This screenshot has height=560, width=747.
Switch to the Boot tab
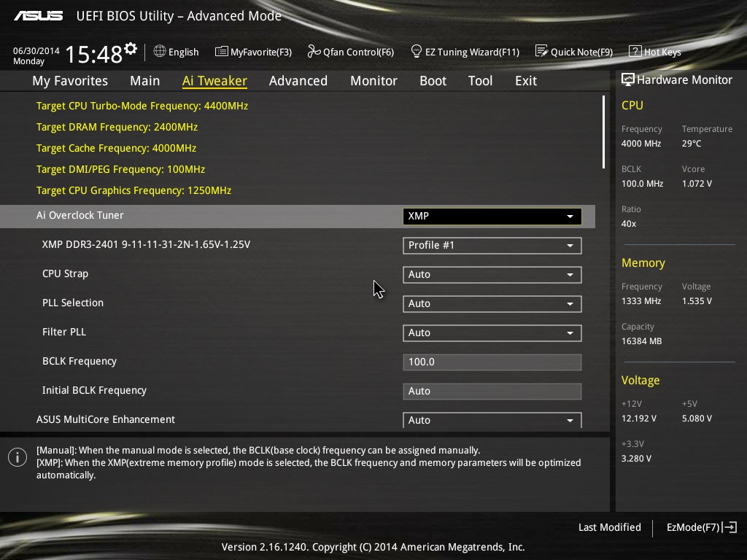tap(433, 81)
